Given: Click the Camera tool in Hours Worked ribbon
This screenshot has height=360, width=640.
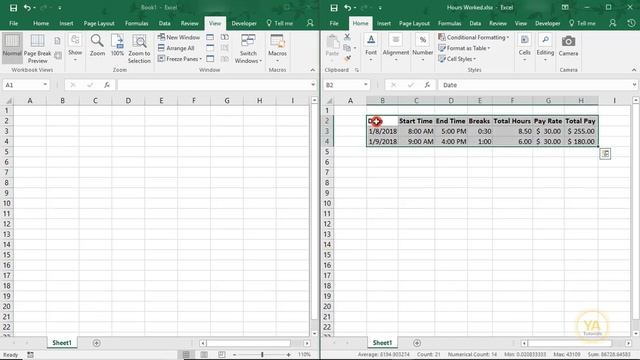Looking at the screenshot, I should (x=568, y=45).
